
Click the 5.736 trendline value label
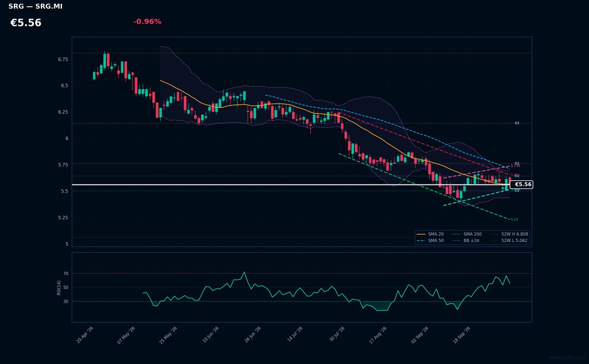click(x=515, y=166)
